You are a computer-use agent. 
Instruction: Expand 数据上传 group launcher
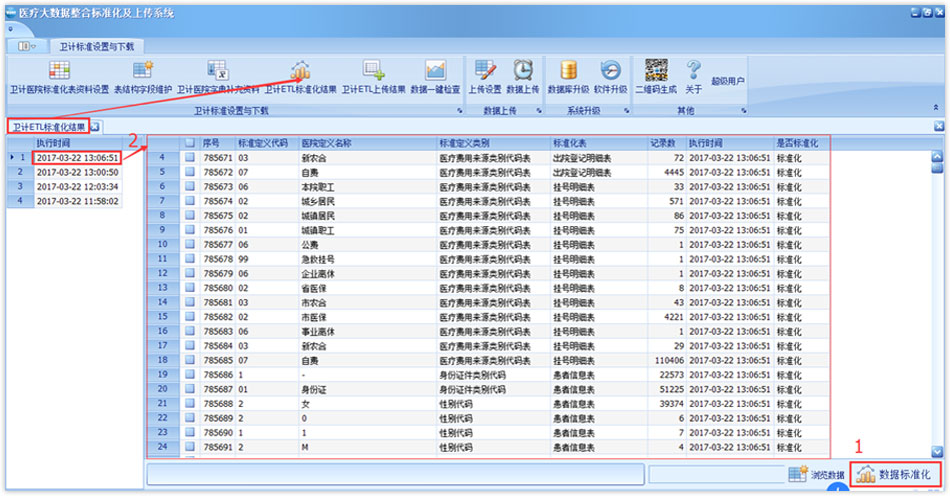tap(539, 111)
